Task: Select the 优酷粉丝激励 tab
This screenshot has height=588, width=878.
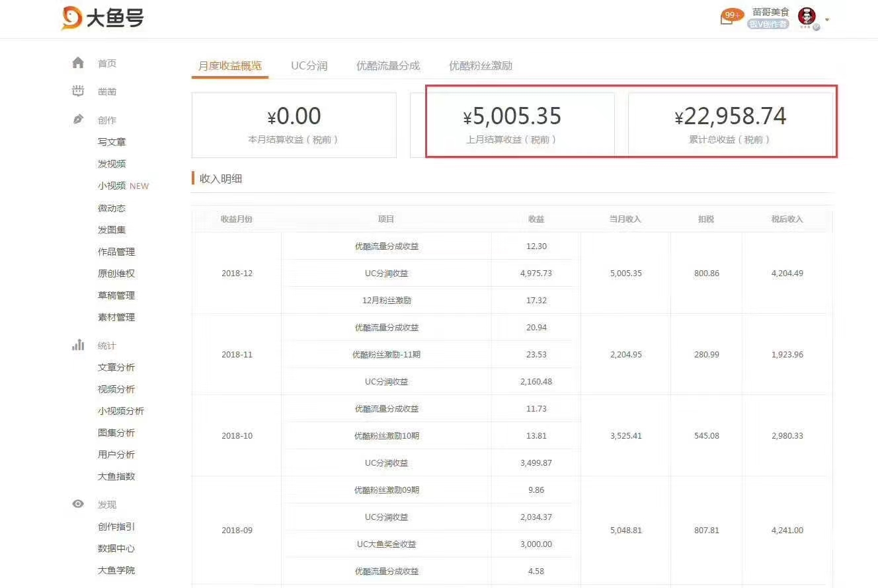Action: pos(480,65)
